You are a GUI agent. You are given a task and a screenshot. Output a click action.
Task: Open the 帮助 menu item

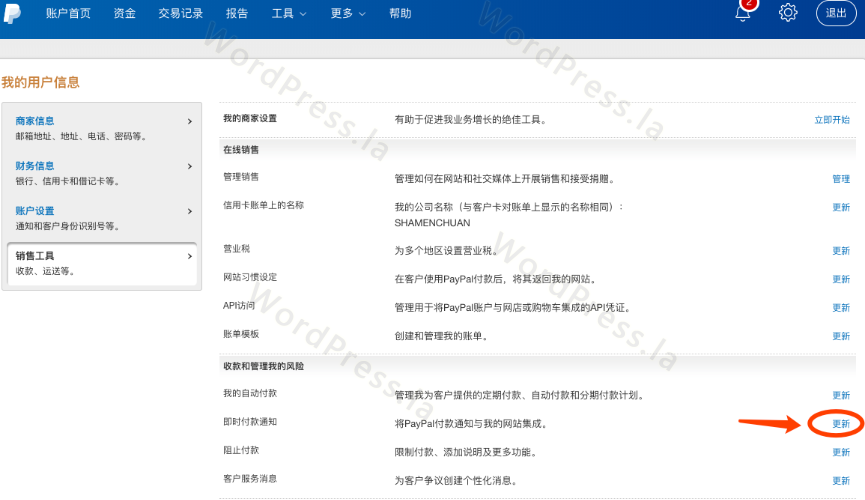coord(401,13)
